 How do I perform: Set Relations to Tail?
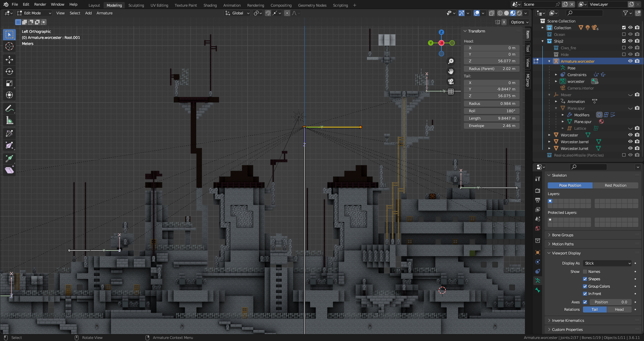[x=595, y=309]
